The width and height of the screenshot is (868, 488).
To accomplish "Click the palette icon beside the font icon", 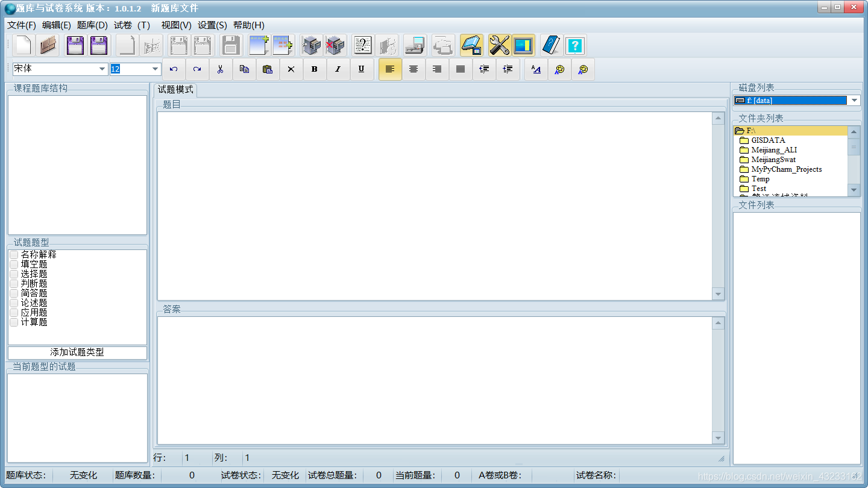I will point(559,69).
